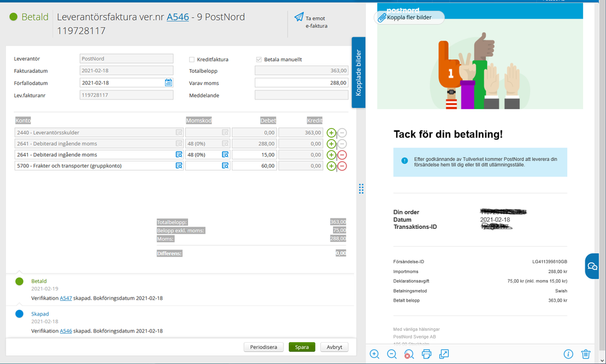Open the Förfallodatum calendar picker
The width and height of the screenshot is (606, 364).
168,83
